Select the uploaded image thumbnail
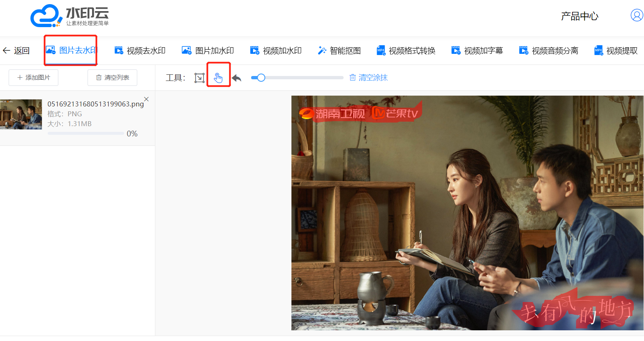The width and height of the screenshot is (644, 341). pos(21,114)
